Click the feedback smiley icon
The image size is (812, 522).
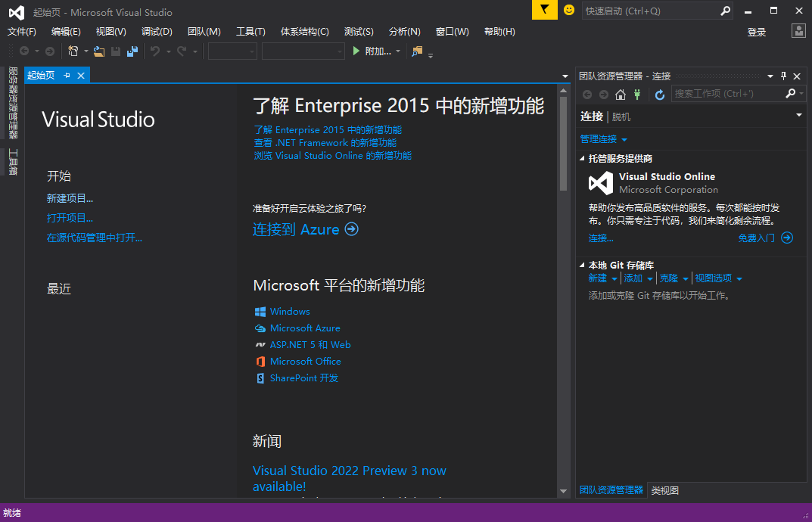pyautogui.click(x=568, y=10)
